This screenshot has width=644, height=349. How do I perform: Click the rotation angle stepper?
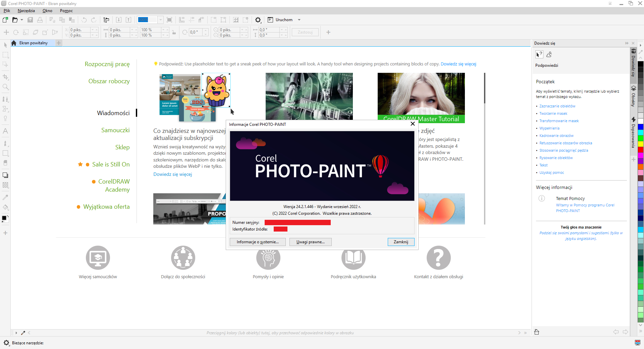click(206, 33)
